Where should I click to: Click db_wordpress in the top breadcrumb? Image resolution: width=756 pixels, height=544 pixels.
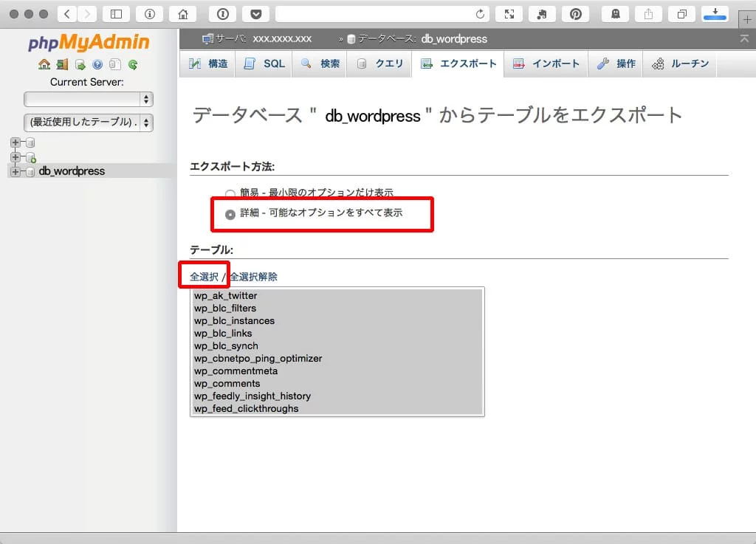[x=454, y=38]
